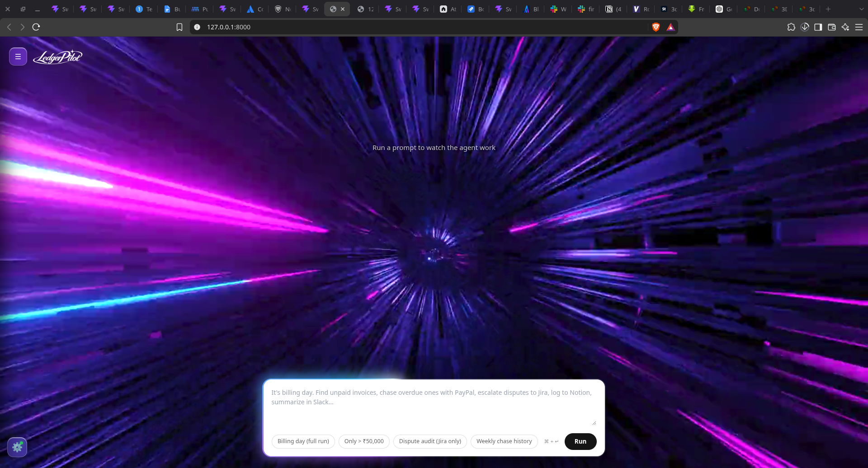Switch to the ChatGPT tab
The width and height of the screenshot is (868, 468).
pyautogui.click(x=724, y=9)
